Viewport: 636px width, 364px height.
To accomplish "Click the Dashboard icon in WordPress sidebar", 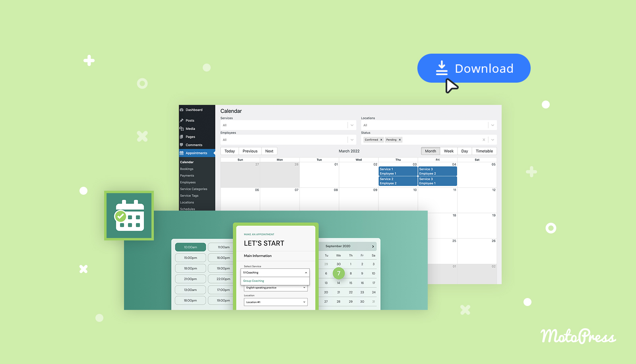I will [182, 110].
